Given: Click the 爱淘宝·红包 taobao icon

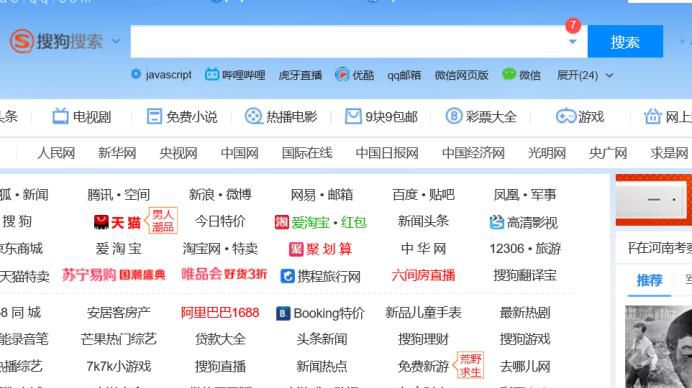Looking at the screenshot, I should (282, 222).
